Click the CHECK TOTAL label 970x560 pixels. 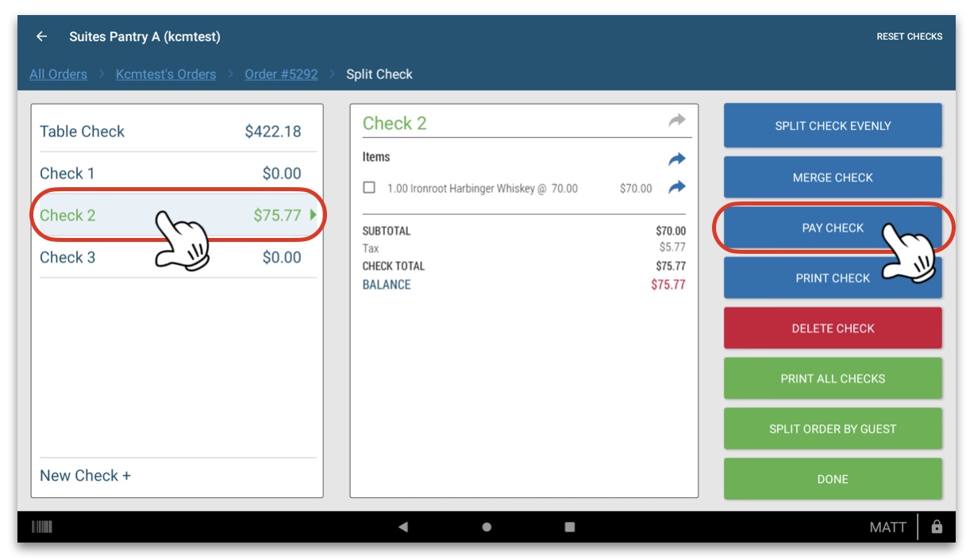click(394, 267)
